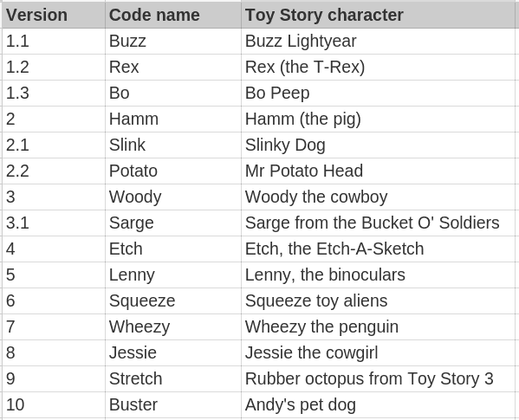Click the cell containing Buzz Lightyear
The width and height of the screenshot is (519, 420).
pyautogui.click(x=378, y=41)
